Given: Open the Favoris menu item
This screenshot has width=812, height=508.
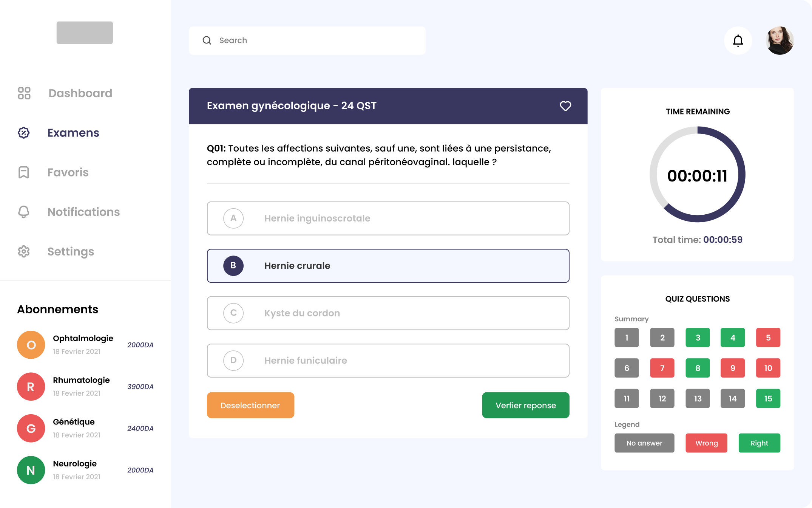Looking at the screenshot, I should tap(68, 172).
